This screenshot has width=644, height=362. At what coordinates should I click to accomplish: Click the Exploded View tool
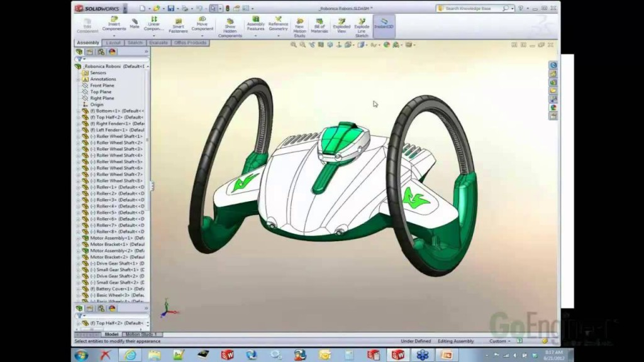click(341, 25)
